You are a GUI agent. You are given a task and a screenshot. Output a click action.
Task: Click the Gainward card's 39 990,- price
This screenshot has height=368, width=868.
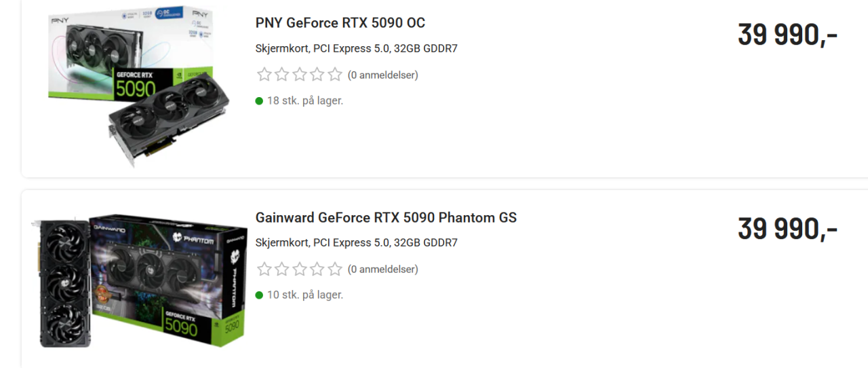787,229
